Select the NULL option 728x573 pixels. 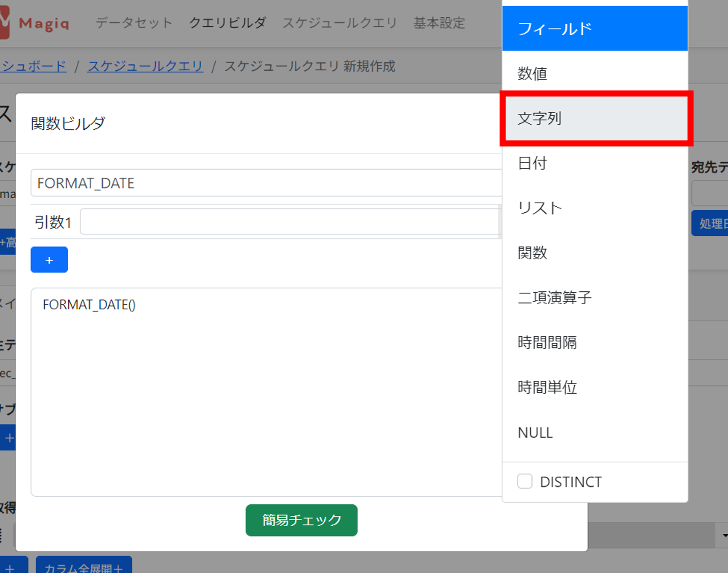(x=594, y=432)
